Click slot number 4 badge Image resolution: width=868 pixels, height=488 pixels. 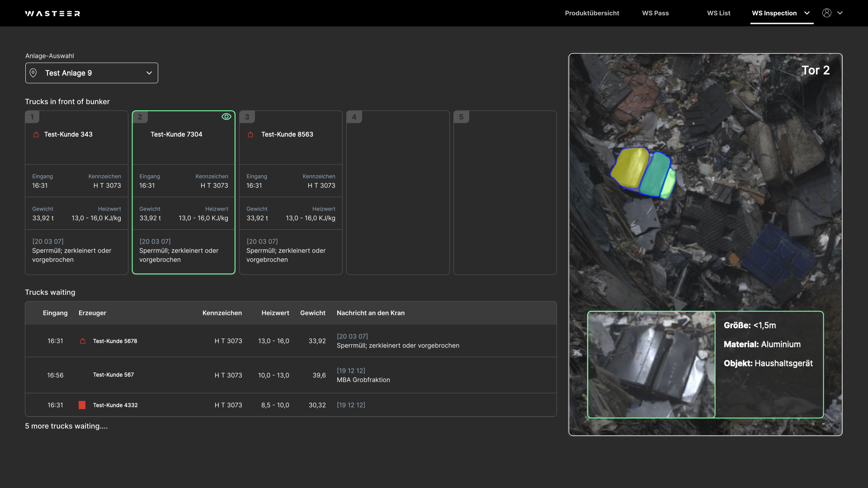[x=354, y=117]
